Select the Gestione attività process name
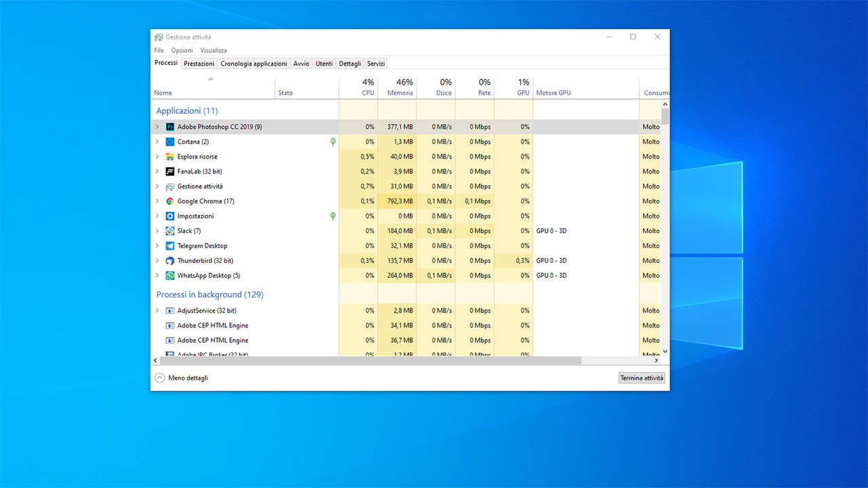868x488 pixels. pyautogui.click(x=200, y=186)
